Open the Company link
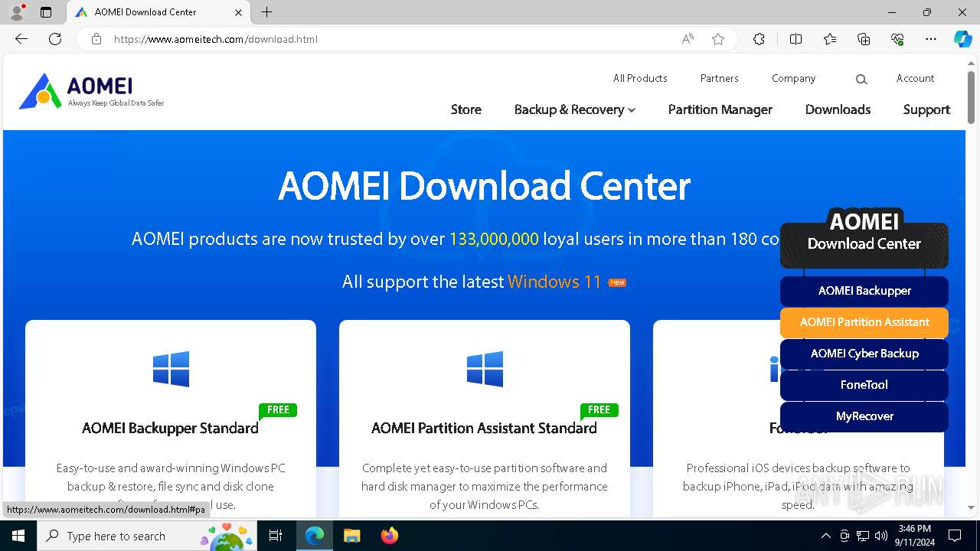Image resolution: width=980 pixels, height=551 pixels. pyautogui.click(x=793, y=78)
